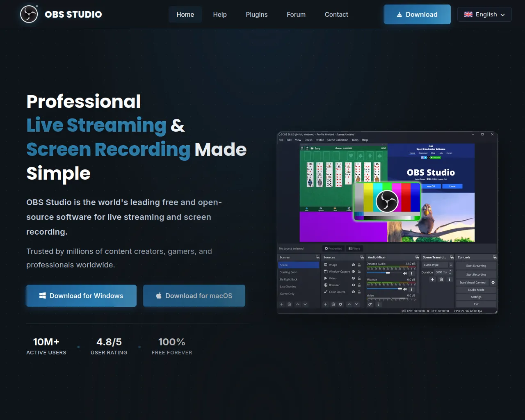The width and height of the screenshot is (525, 420).
Task: Open the Contact page in the header
Action: coord(336,14)
